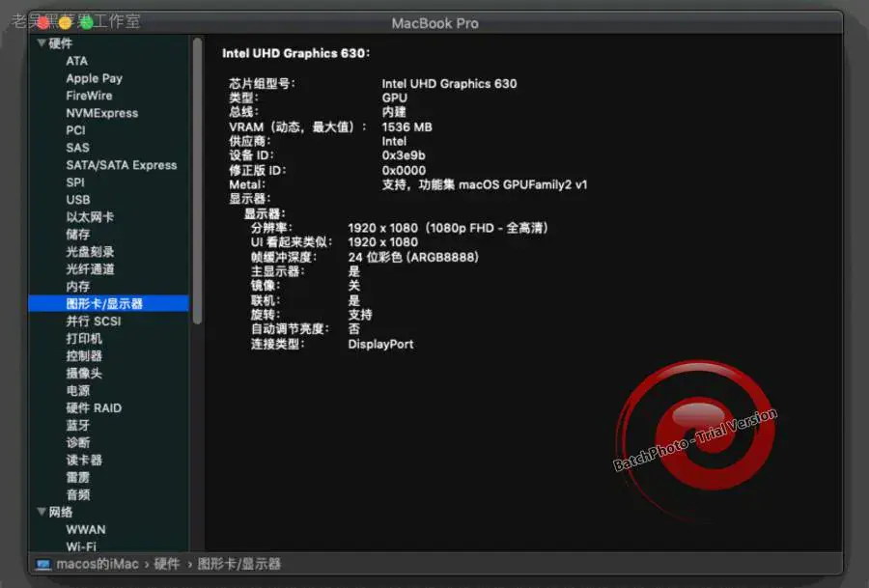Click the 自动调节亮度 value 否

354,328
